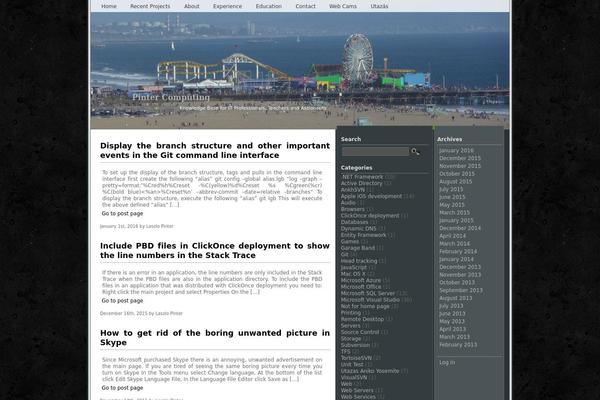
Task: Open the Source Control category
Action: pos(360,332)
